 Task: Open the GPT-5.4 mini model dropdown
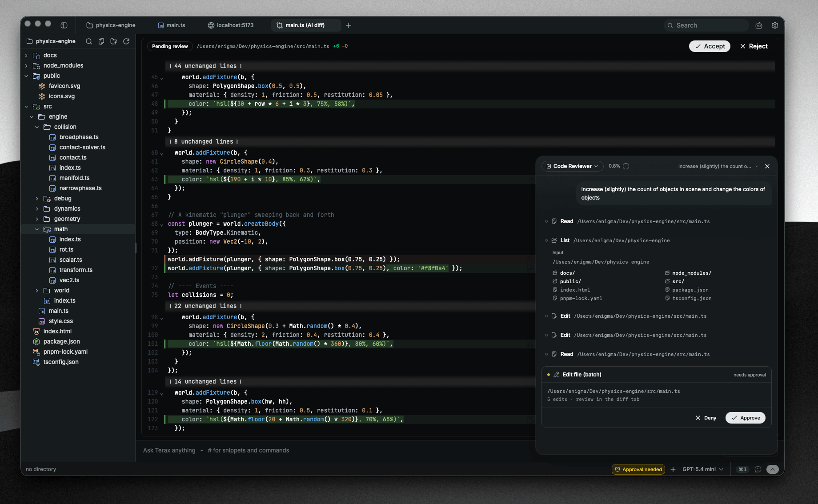tap(703, 469)
